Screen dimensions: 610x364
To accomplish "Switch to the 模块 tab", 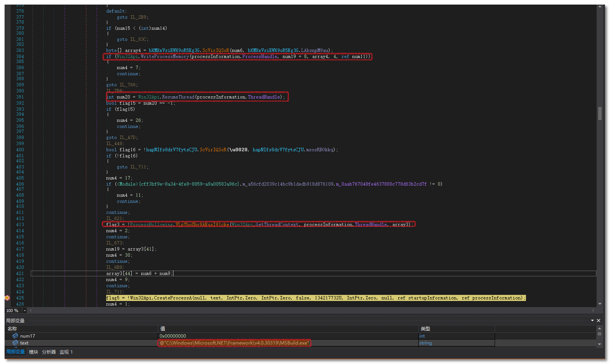I will point(34,352).
